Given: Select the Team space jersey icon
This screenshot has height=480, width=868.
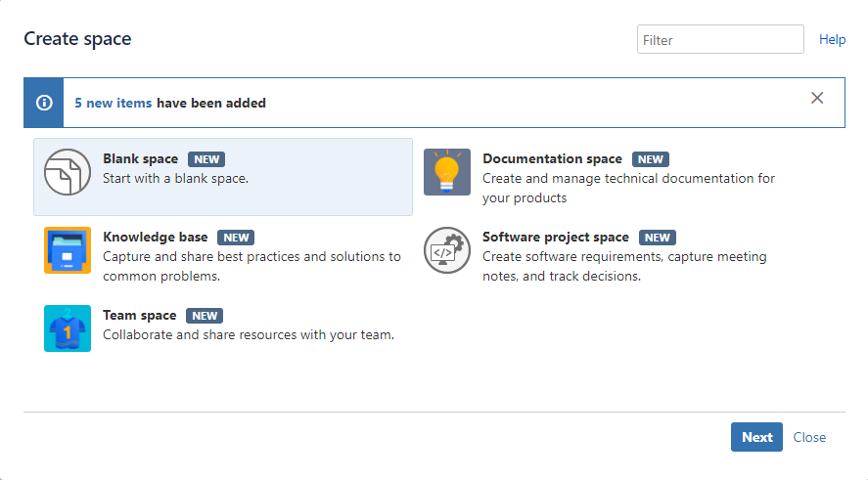Looking at the screenshot, I should pos(68,328).
